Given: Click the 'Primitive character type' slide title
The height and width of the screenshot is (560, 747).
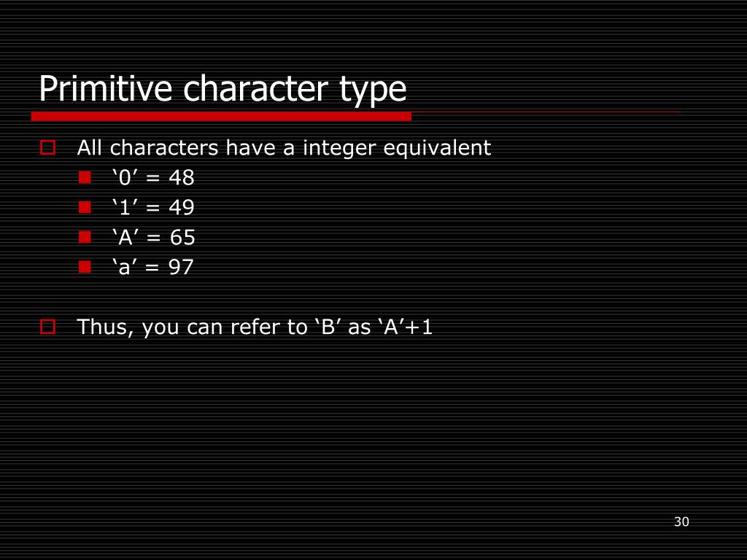Looking at the screenshot, I should click(x=222, y=89).
